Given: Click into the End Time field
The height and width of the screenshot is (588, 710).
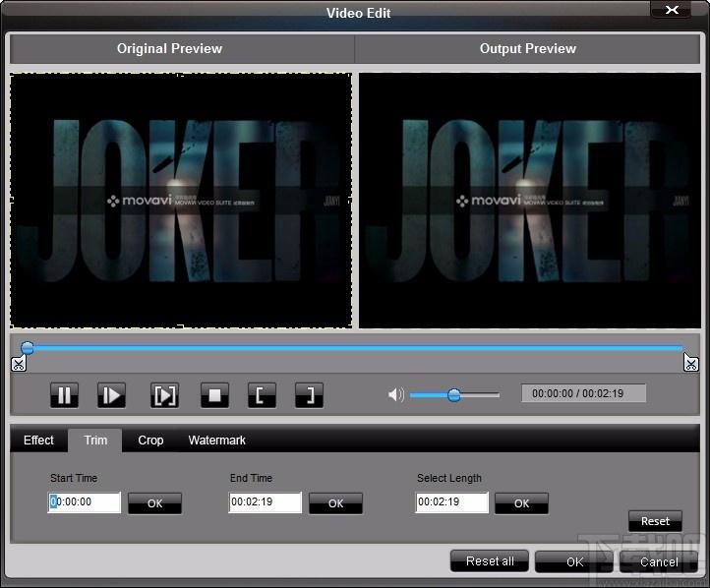Looking at the screenshot, I should pyautogui.click(x=265, y=502).
